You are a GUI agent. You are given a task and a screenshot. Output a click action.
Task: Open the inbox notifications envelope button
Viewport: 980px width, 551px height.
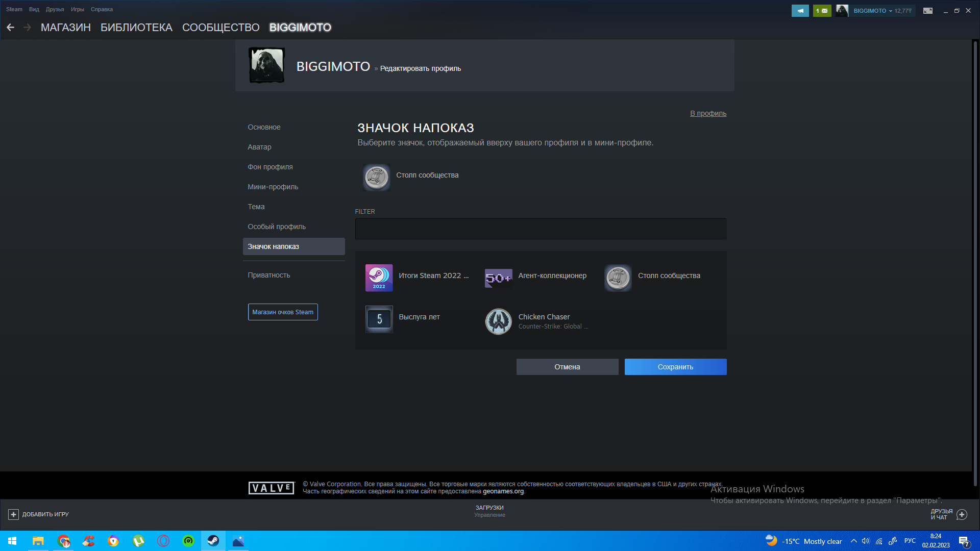click(822, 11)
